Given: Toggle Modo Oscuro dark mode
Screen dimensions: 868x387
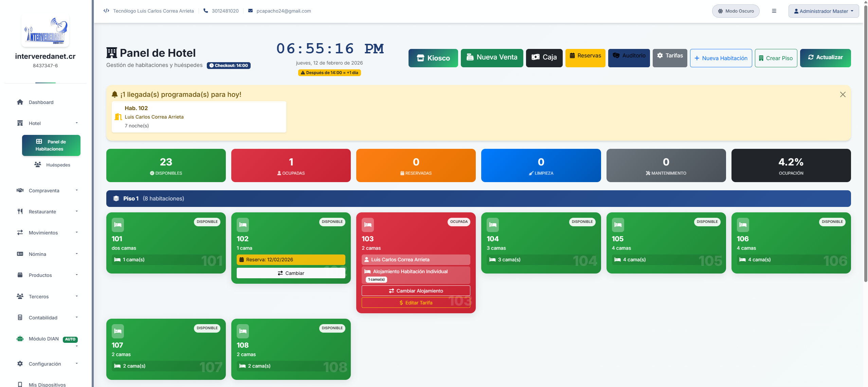Looking at the screenshot, I should pos(736,11).
